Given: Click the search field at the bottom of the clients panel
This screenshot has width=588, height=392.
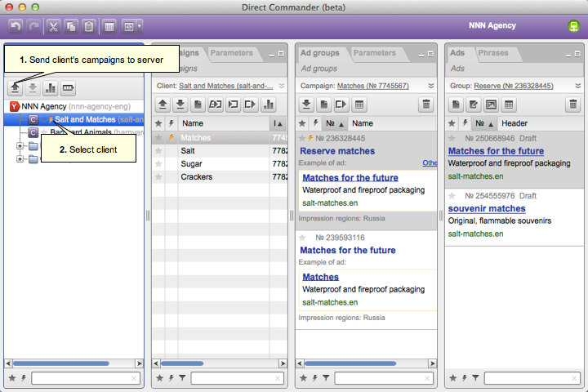Looking at the screenshot, I should (86, 378).
